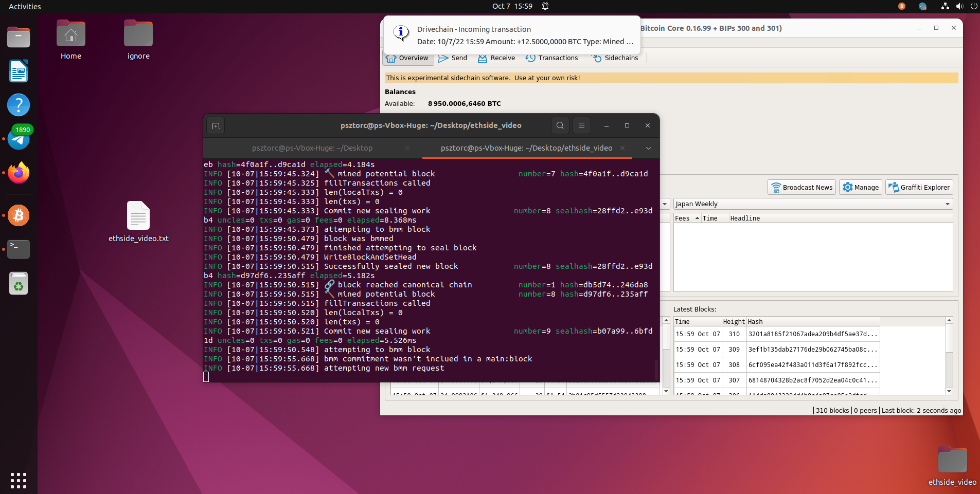Viewport: 980px width, 494px height.
Task: Click the orange Bitcoin tray icon in the top bar
Action: [901, 6]
